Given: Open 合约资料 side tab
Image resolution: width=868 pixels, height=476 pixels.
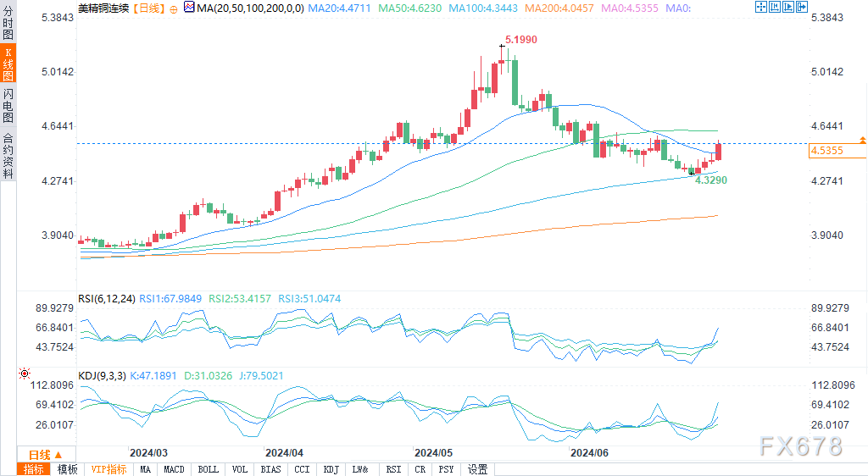Looking at the screenshot, I should point(8,155).
